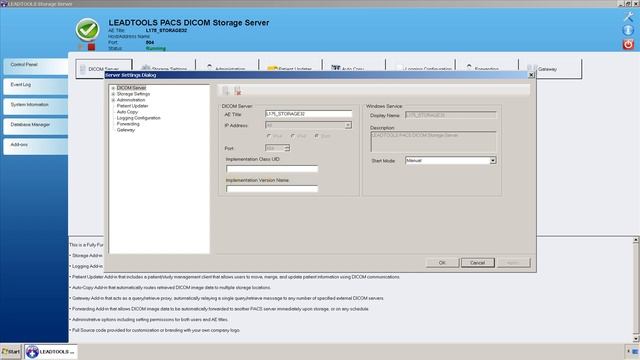Select DICOM Server in the settings tree

(x=131, y=88)
